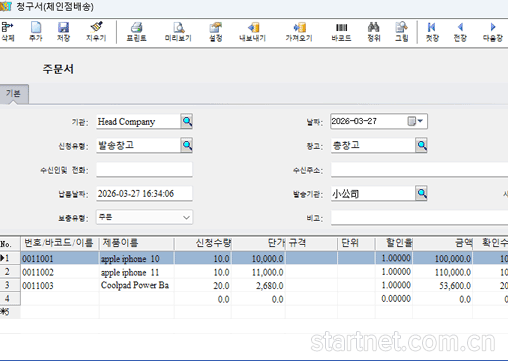Click cell 0011001
The width and height of the screenshot is (508, 361).
pos(60,258)
